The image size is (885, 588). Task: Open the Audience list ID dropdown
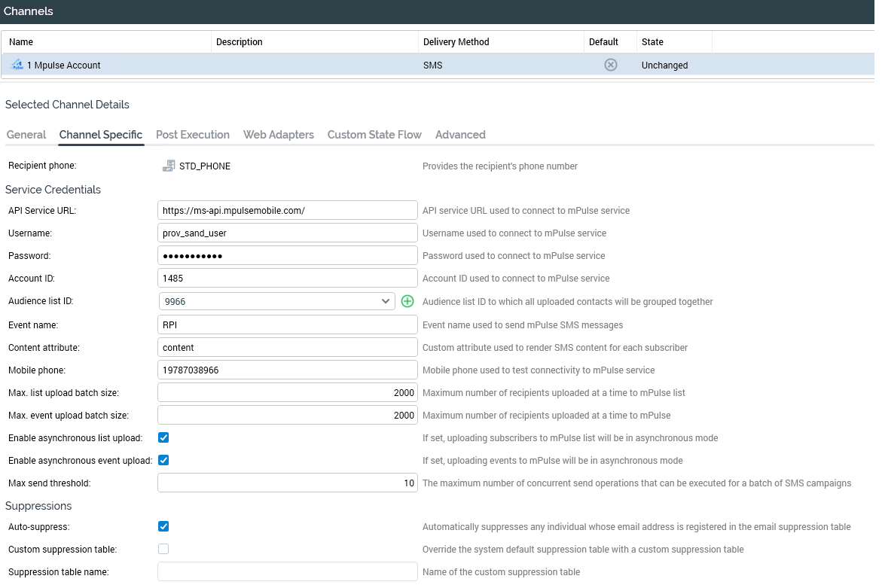276,301
